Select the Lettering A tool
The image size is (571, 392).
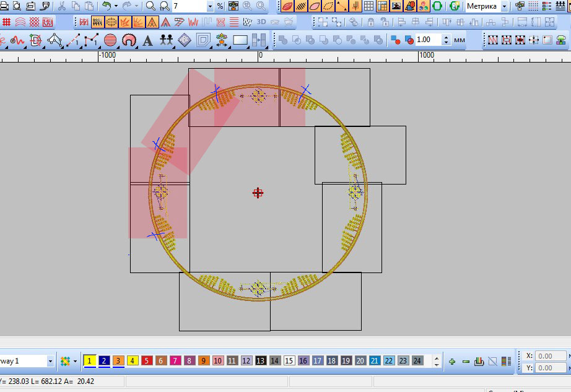point(147,40)
